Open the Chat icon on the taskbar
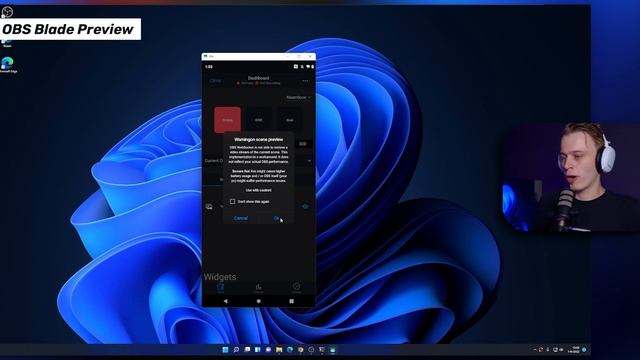Screen dimensions: 640x360 (268, 350)
